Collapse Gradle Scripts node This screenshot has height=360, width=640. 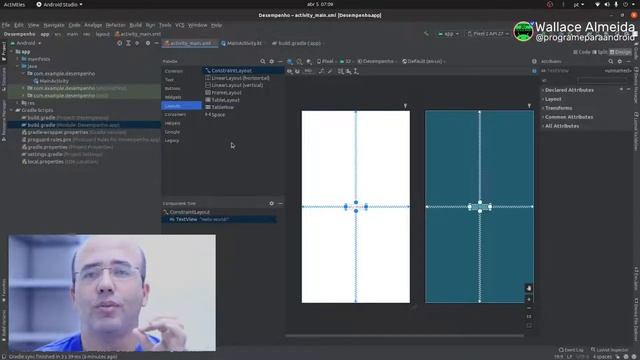(11, 110)
